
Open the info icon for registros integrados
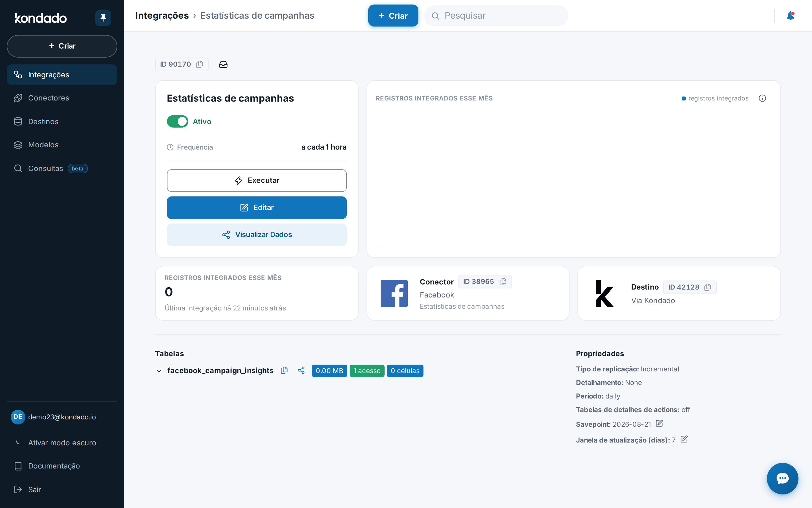(762, 98)
